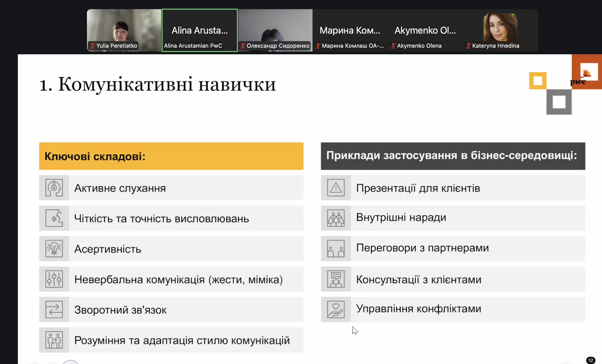This screenshot has width=602, height=364.
Task: Click the sliders icon for nonverbal communication
Action: pos(54,279)
